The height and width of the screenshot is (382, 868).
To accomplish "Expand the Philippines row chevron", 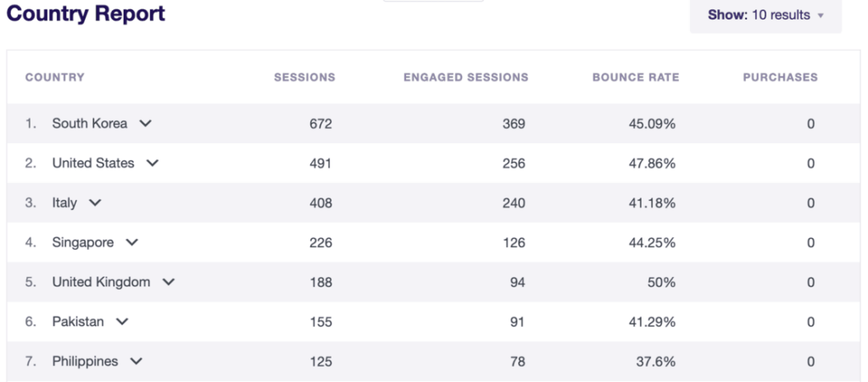I will tap(136, 362).
